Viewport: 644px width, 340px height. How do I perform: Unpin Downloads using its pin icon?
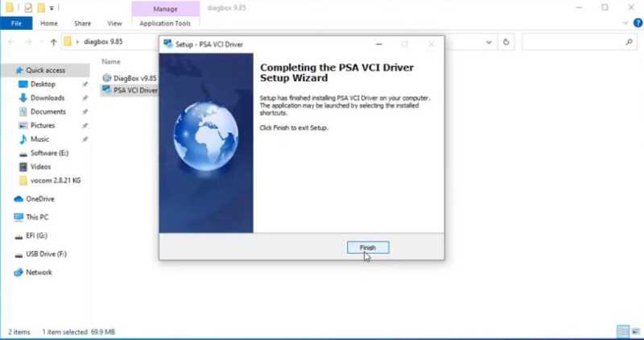[85, 97]
